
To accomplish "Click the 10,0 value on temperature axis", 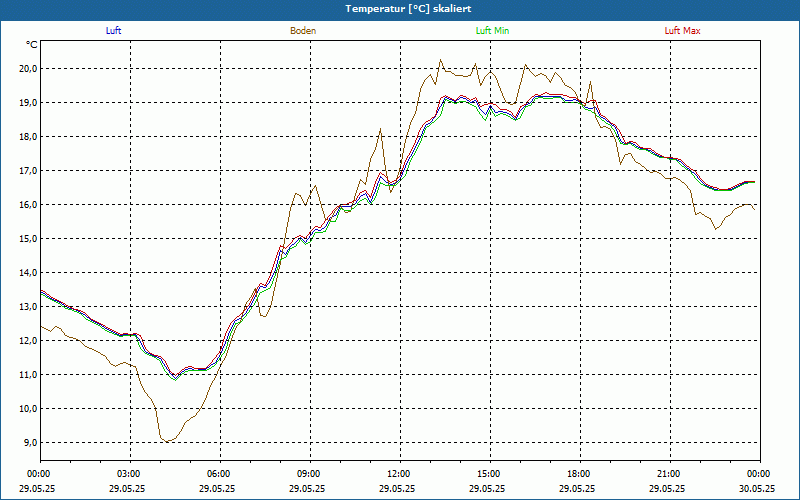I will tap(28, 409).
